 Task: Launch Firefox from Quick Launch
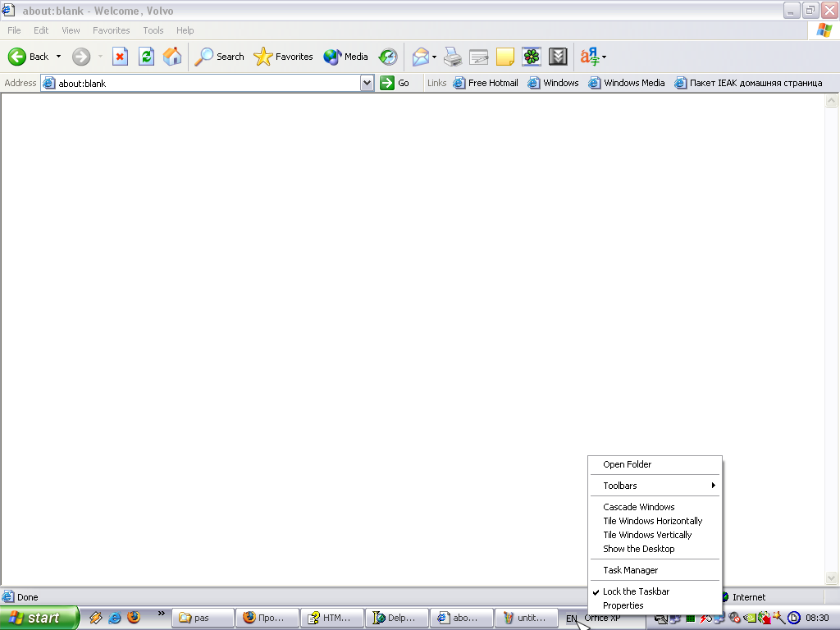click(134, 618)
